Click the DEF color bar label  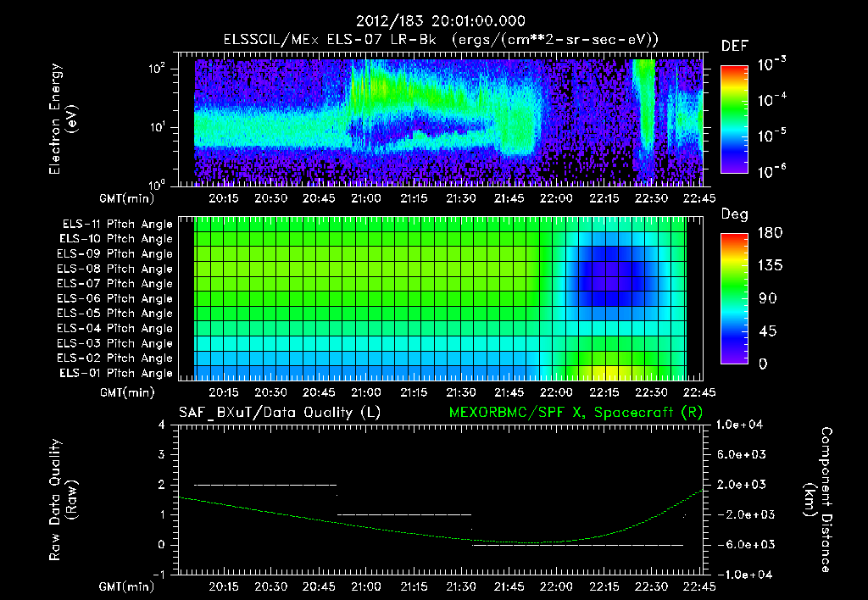tap(735, 46)
